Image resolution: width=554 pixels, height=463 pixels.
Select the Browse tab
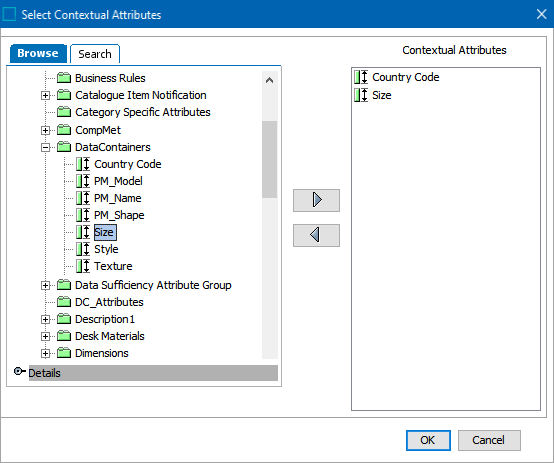coord(38,53)
